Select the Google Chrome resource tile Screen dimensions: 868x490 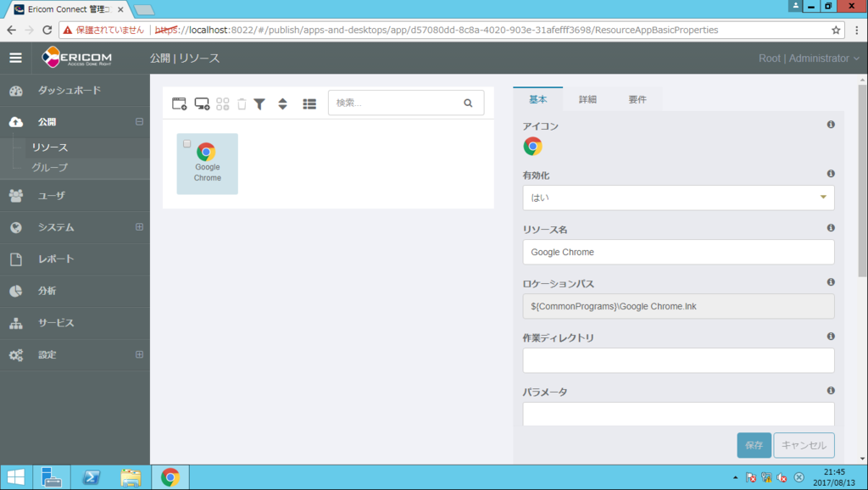pos(208,164)
